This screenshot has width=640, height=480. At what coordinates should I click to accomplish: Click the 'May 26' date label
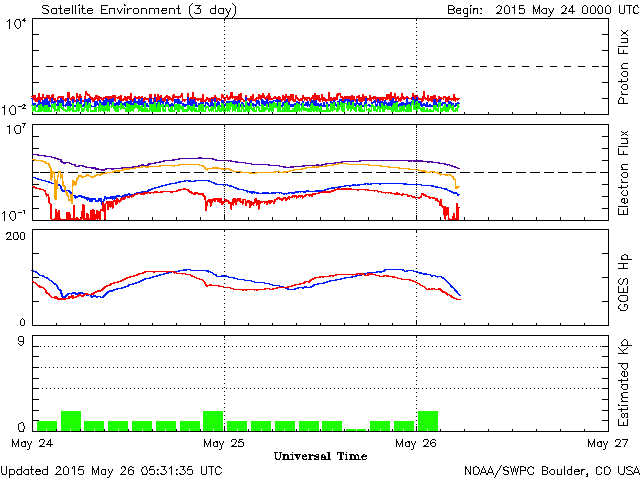pyautogui.click(x=416, y=443)
